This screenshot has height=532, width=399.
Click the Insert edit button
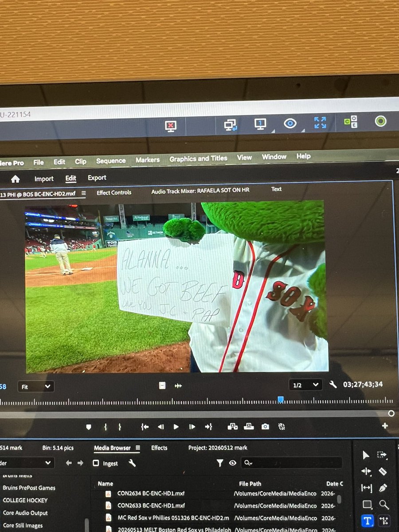pyautogui.click(x=232, y=426)
